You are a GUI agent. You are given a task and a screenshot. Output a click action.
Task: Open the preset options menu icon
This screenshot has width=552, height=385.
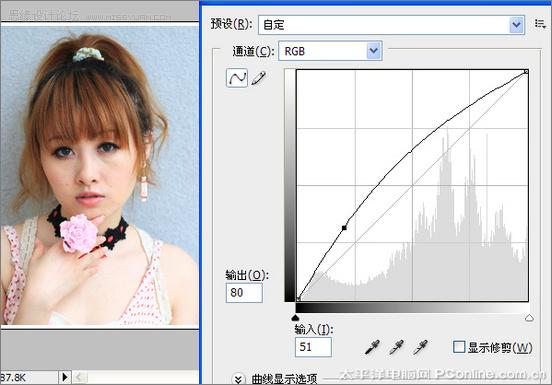coord(540,24)
